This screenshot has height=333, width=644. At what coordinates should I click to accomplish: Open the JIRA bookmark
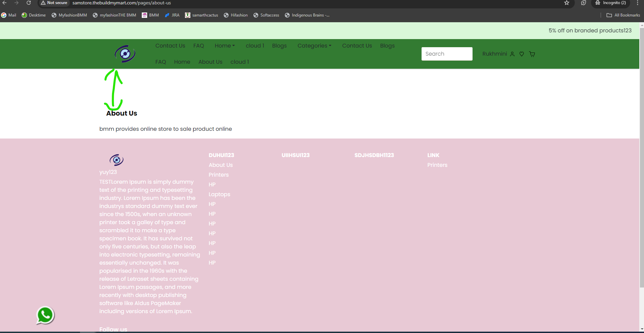pyautogui.click(x=172, y=15)
